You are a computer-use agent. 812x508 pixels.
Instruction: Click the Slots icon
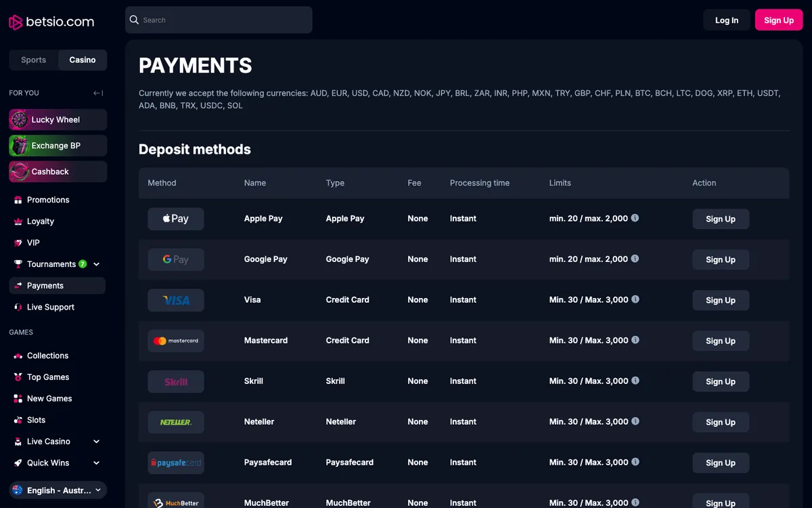[x=18, y=420]
